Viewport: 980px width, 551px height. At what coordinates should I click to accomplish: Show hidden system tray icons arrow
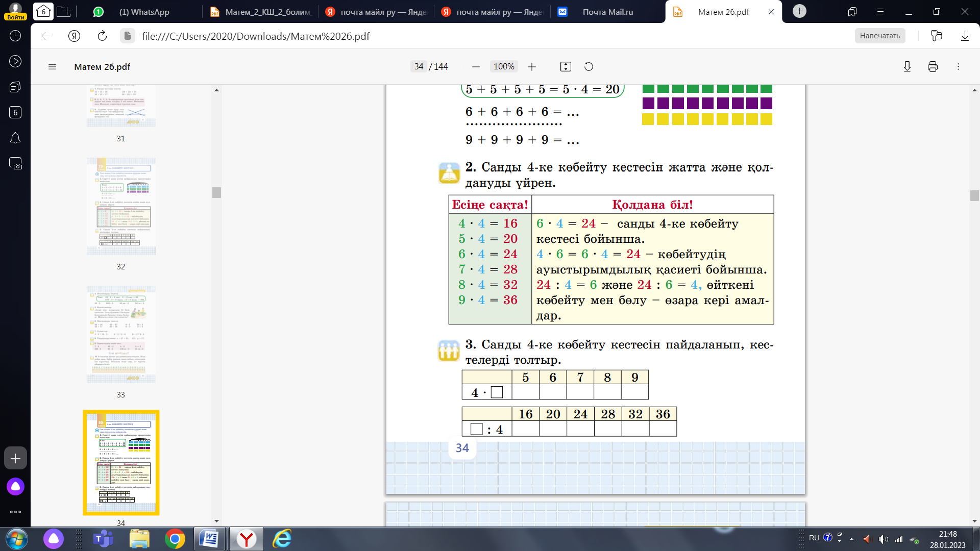[x=851, y=539]
